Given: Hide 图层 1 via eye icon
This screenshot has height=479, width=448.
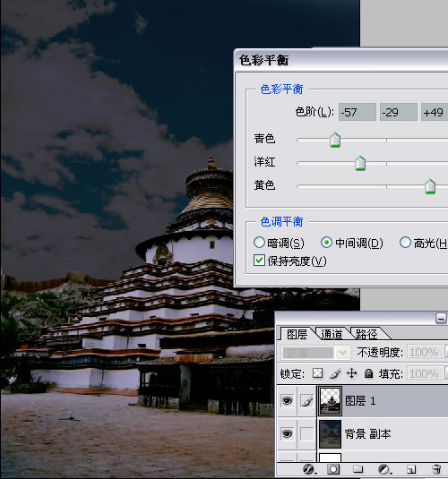Looking at the screenshot, I should point(287,400).
